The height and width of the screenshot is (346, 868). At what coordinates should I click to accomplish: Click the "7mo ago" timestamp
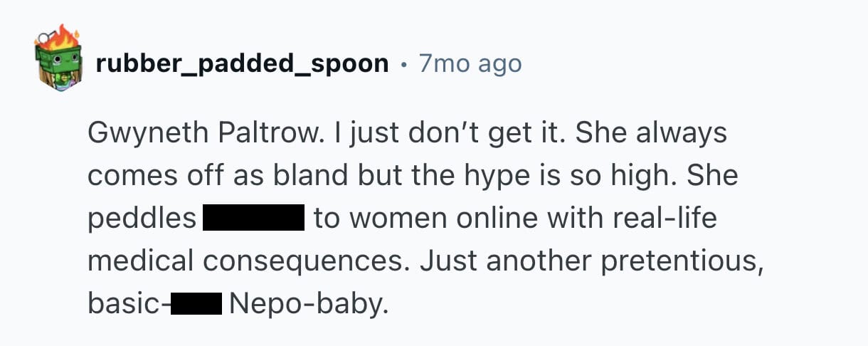tap(470, 64)
